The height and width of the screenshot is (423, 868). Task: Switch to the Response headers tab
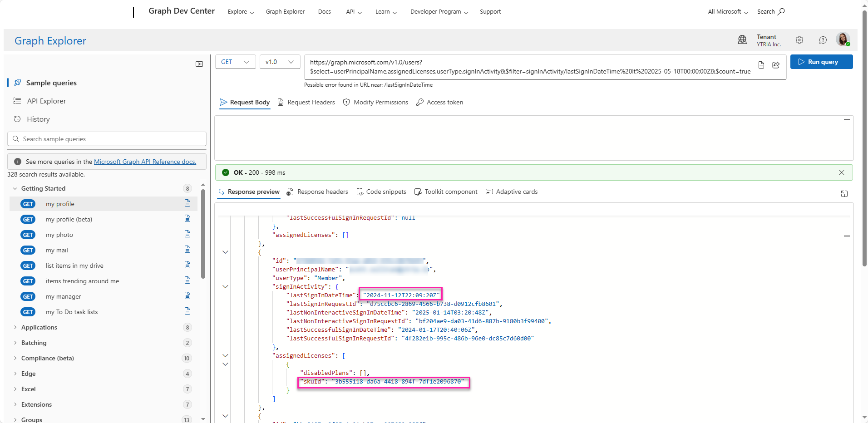pyautogui.click(x=317, y=192)
